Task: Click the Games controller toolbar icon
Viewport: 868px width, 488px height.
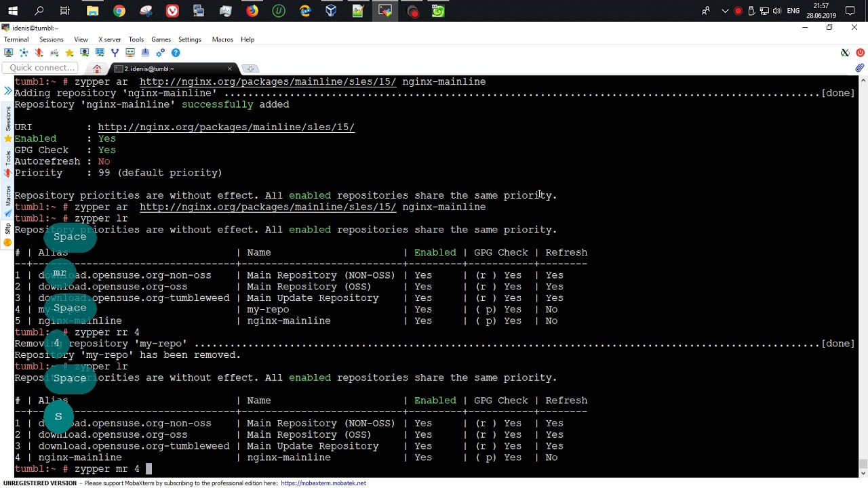Action: [x=54, y=53]
